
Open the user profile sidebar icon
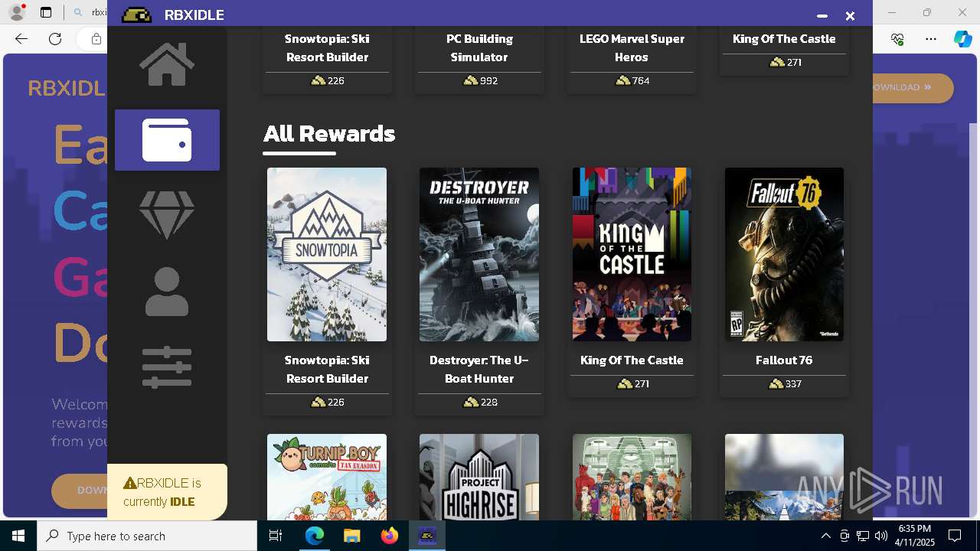pos(167,292)
